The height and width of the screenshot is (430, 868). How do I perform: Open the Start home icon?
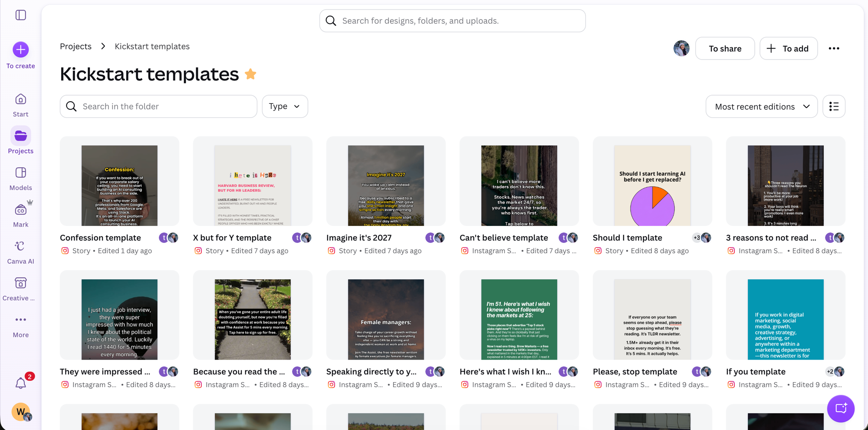coord(20,99)
